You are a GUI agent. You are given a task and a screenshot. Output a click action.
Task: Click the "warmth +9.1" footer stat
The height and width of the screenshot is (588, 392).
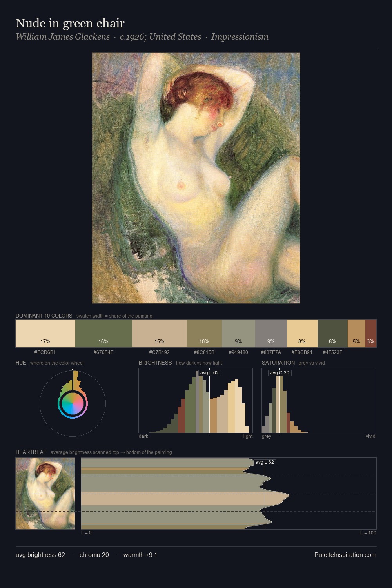pos(140,555)
